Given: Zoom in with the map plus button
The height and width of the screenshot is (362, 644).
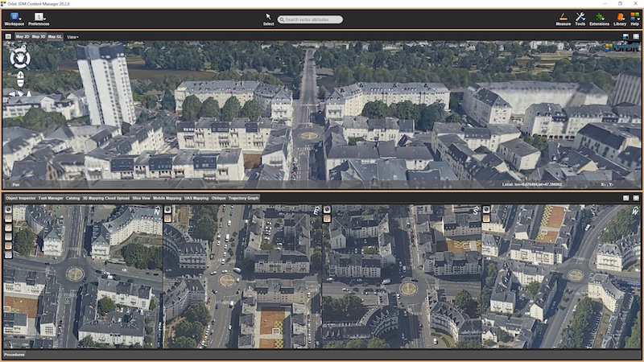Looking at the screenshot, I should pos(20,75).
